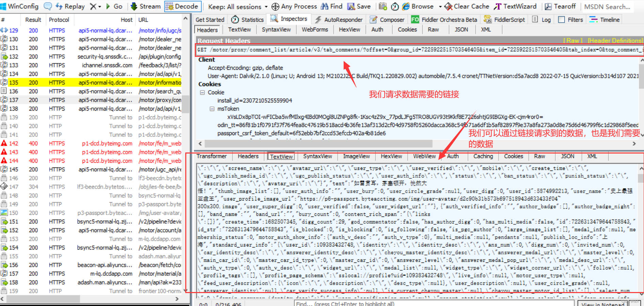Select session 147 with 304 result
The image size is (644, 306).
[x=91, y=187]
